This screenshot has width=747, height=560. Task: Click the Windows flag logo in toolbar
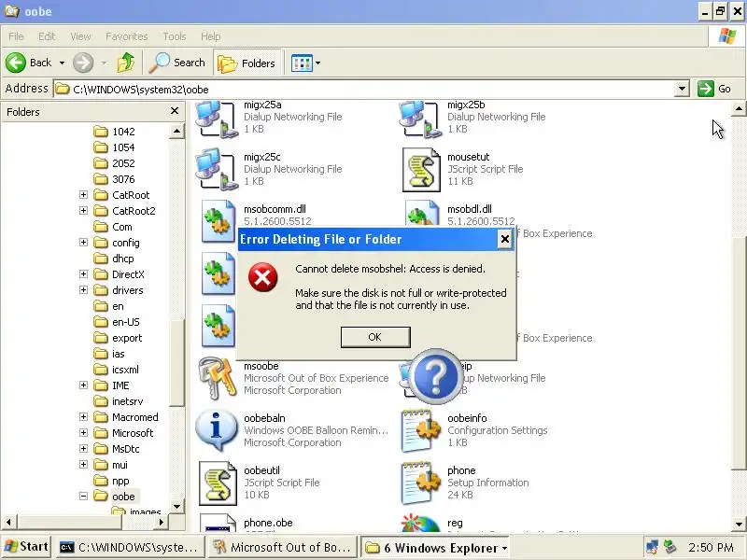pos(727,36)
